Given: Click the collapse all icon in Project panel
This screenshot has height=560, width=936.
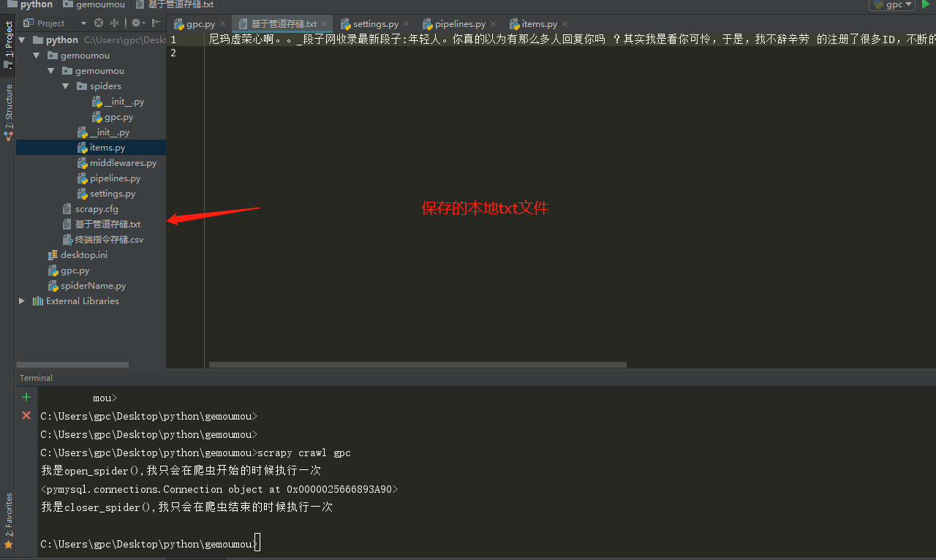Looking at the screenshot, I should (x=115, y=23).
